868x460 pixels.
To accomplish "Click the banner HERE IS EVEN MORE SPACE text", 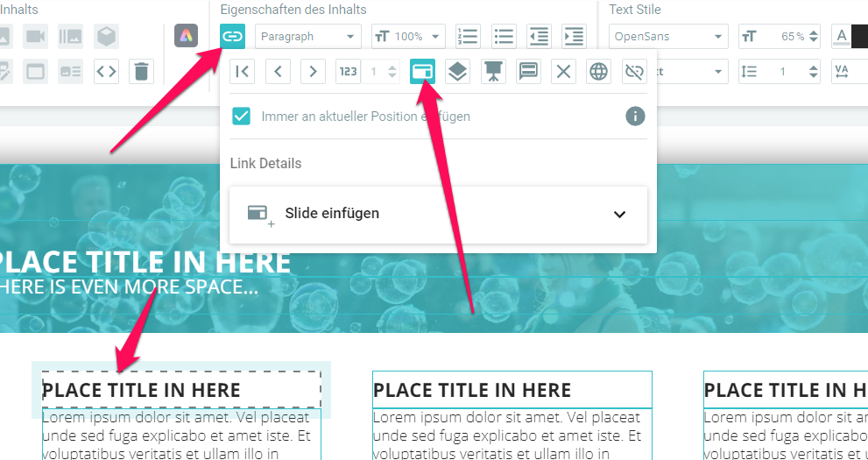I will coord(129,287).
